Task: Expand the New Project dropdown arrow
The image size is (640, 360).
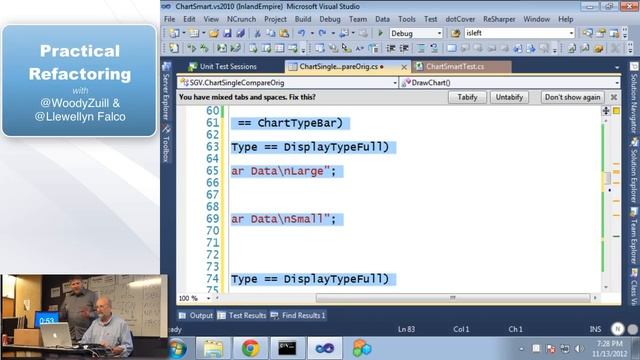Action: pos(184,33)
